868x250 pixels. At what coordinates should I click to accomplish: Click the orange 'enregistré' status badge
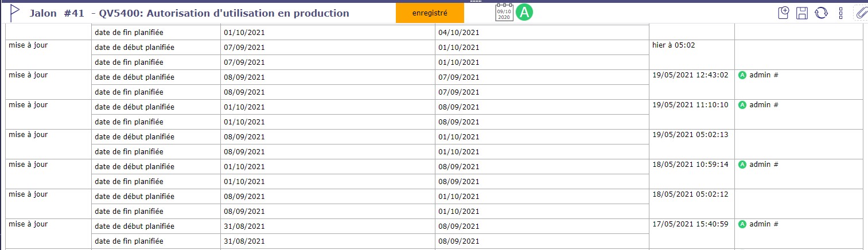click(430, 13)
